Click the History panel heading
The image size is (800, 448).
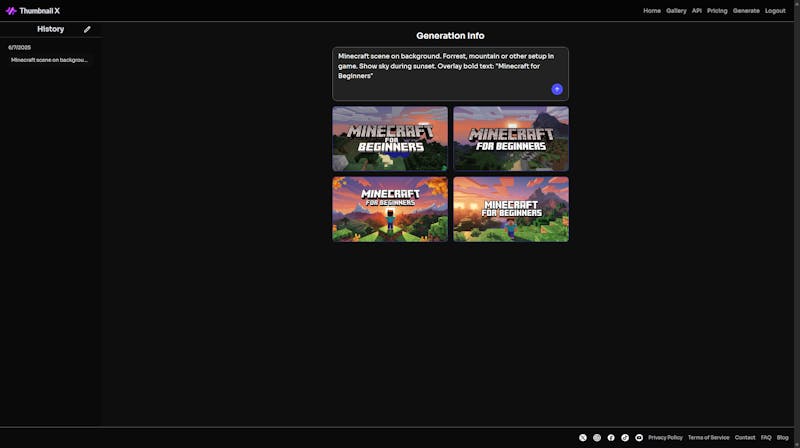click(x=51, y=29)
